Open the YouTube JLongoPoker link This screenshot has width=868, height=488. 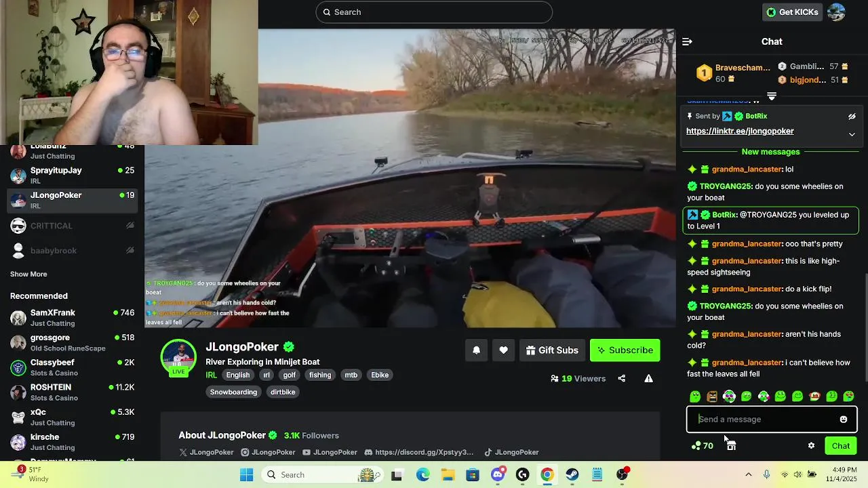(x=330, y=452)
